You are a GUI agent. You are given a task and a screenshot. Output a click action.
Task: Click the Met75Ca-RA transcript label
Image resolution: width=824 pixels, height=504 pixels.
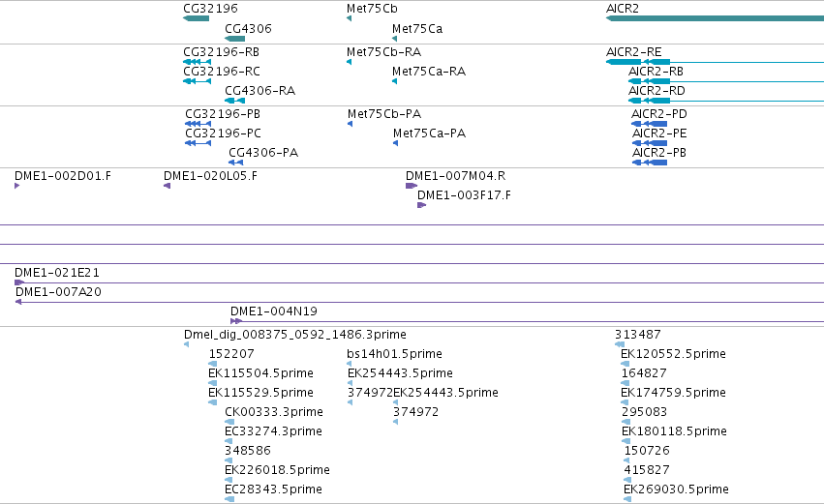click(429, 72)
